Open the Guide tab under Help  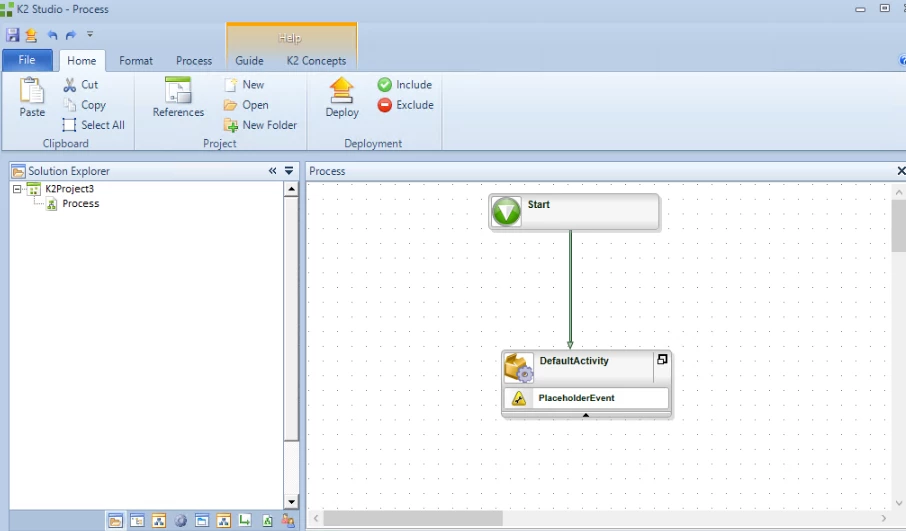(249, 61)
